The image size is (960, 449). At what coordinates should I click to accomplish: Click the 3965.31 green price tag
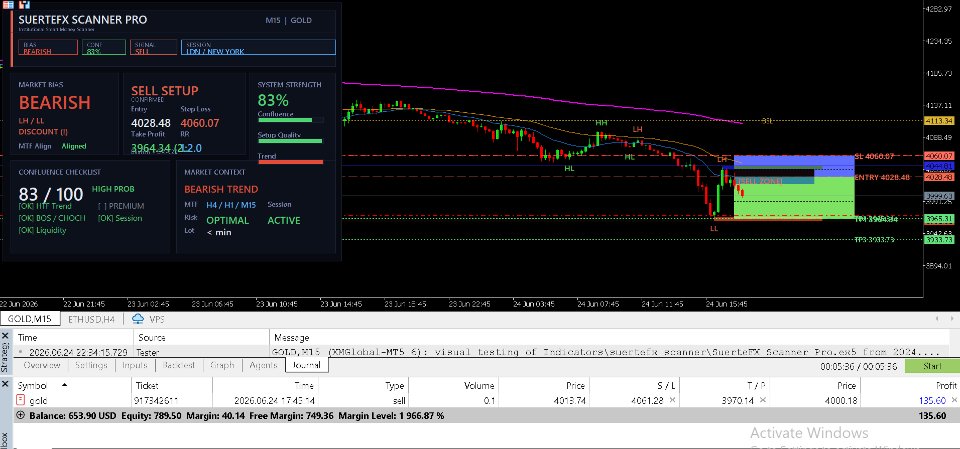[940, 219]
